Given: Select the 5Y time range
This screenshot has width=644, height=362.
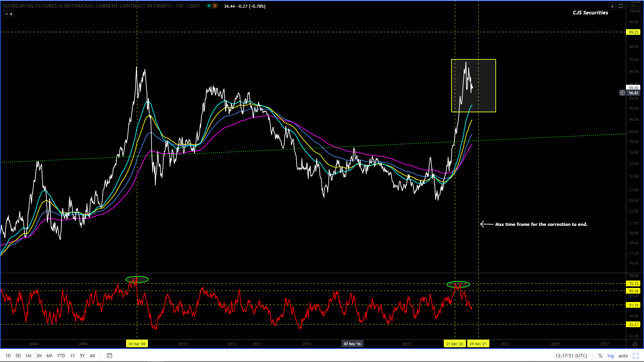Looking at the screenshot, I should pos(82,356).
